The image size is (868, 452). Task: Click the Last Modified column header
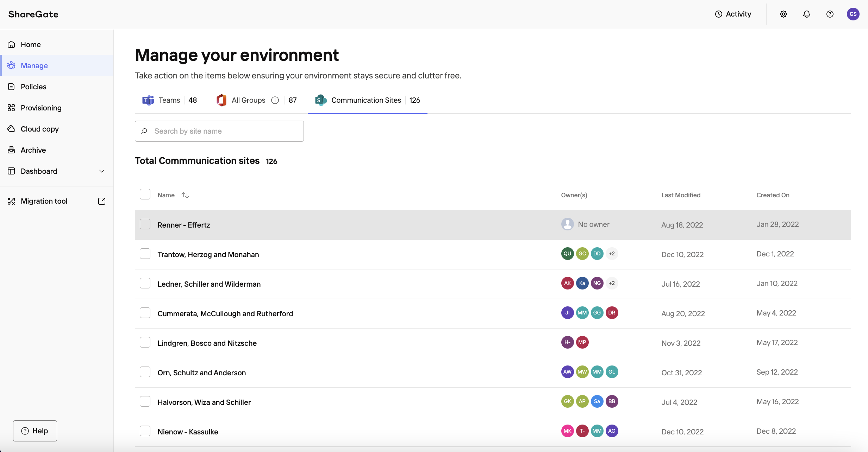click(x=681, y=195)
